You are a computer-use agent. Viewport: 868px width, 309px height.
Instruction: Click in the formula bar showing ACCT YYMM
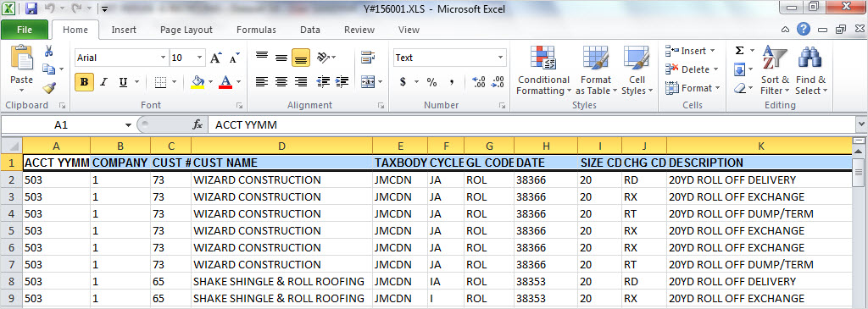(531, 125)
